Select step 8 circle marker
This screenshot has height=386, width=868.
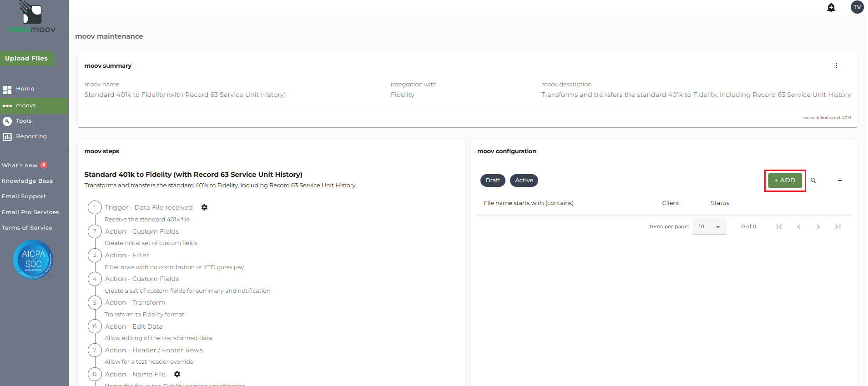95,374
